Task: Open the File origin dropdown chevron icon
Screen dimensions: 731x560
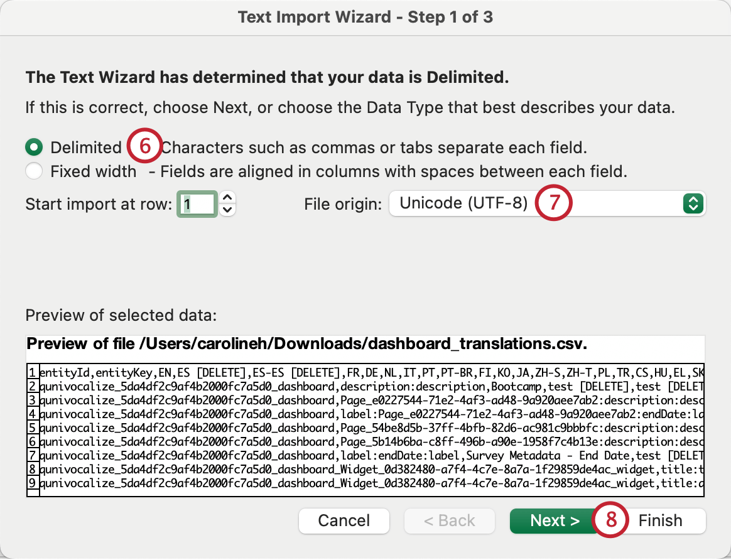Action: (x=692, y=203)
